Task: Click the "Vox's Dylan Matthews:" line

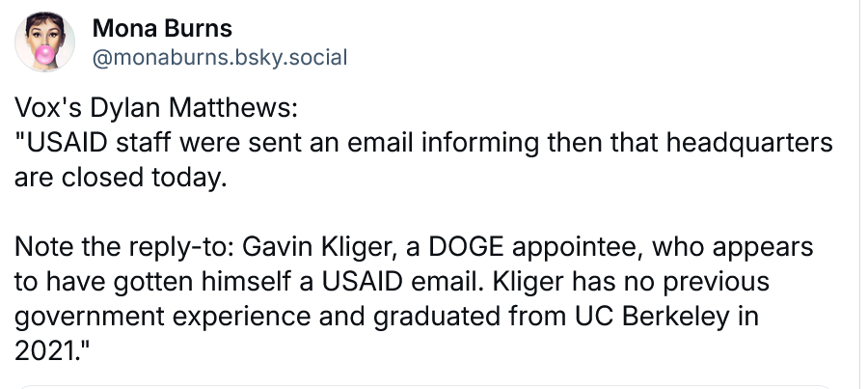Action: pyautogui.click(x=156, y=107)
